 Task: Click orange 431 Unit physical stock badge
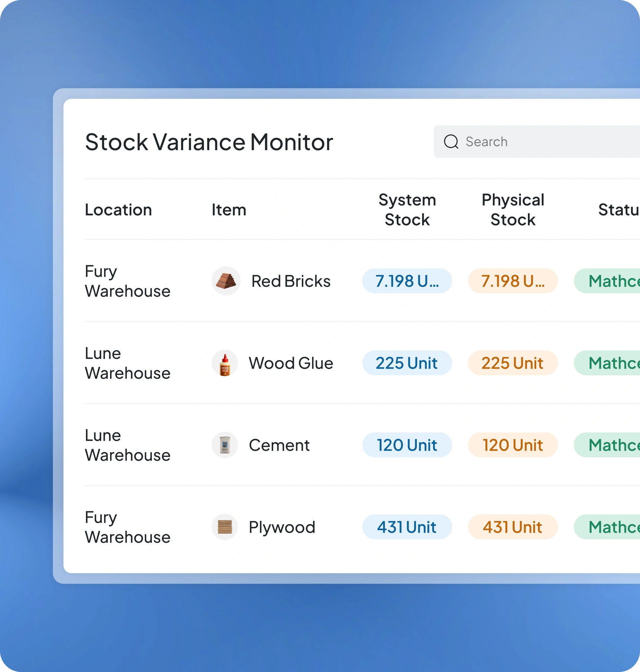513,527
